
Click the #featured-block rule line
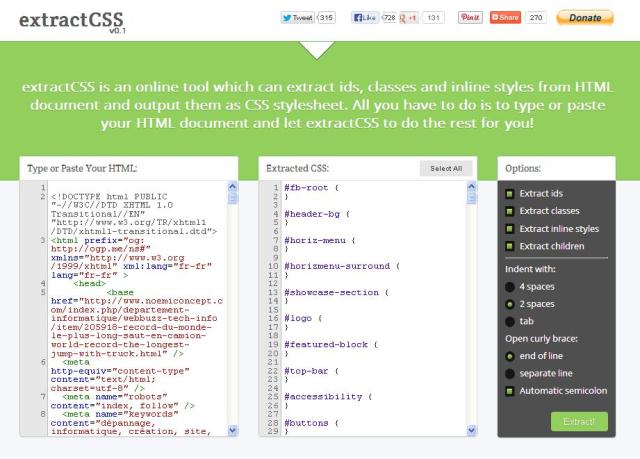pos(331,345)
